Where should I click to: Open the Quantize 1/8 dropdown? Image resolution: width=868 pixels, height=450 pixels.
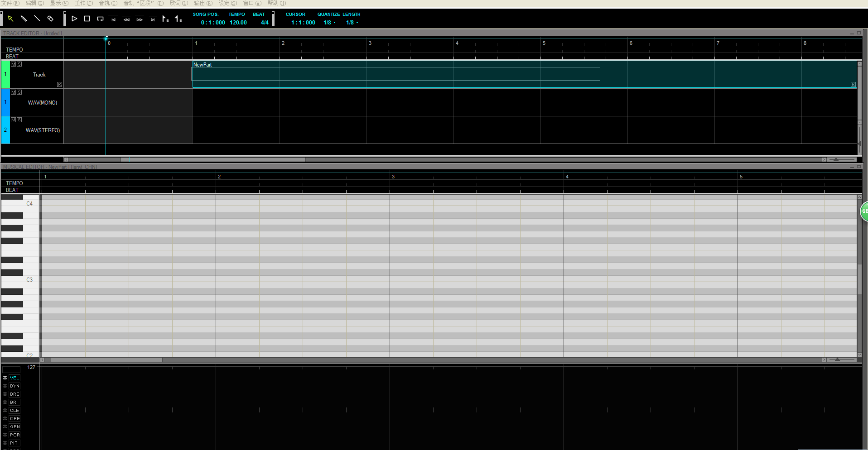329,23
